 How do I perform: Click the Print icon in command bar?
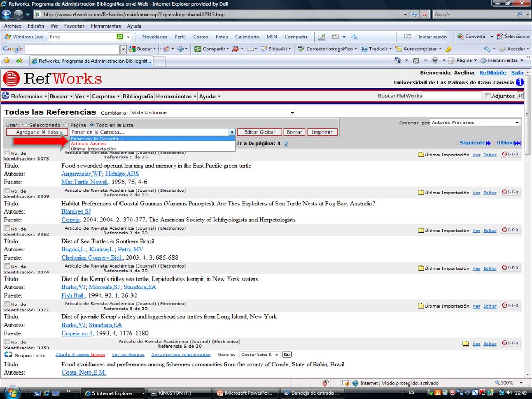435,60
